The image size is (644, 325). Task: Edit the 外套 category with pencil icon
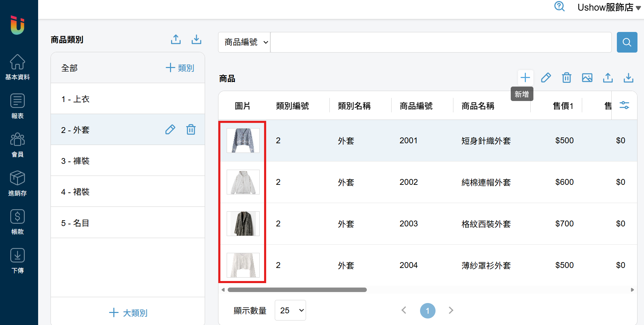tap(170, 130)
